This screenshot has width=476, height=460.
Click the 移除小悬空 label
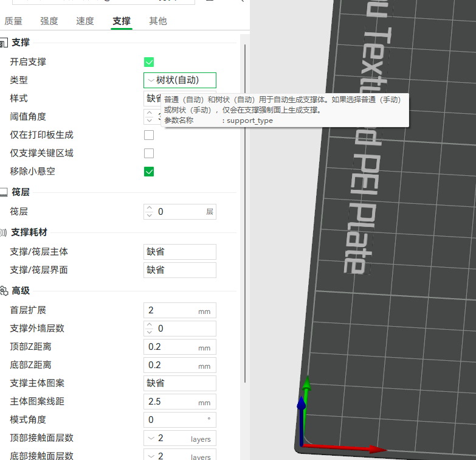point(32,172)
